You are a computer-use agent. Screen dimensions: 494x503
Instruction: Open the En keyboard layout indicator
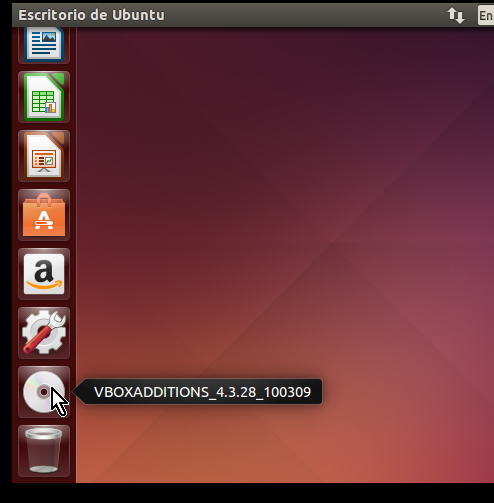pos(486,15)
